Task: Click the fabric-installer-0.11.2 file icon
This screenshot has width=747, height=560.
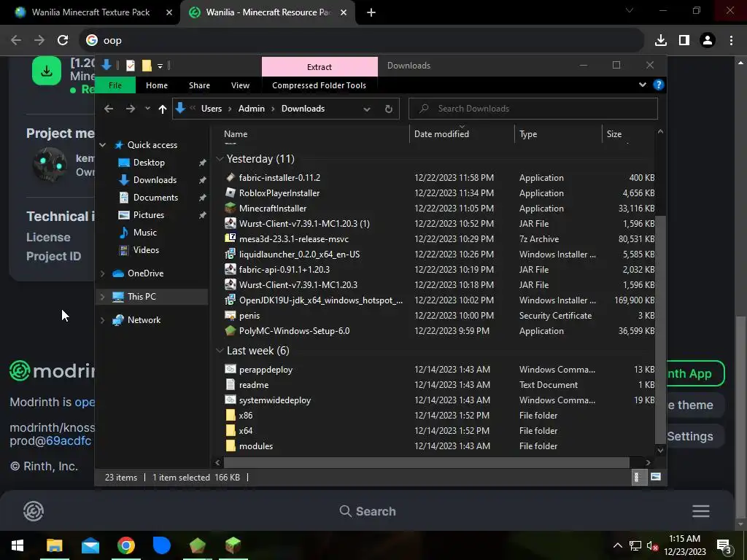Action: (x=231, y=178)
